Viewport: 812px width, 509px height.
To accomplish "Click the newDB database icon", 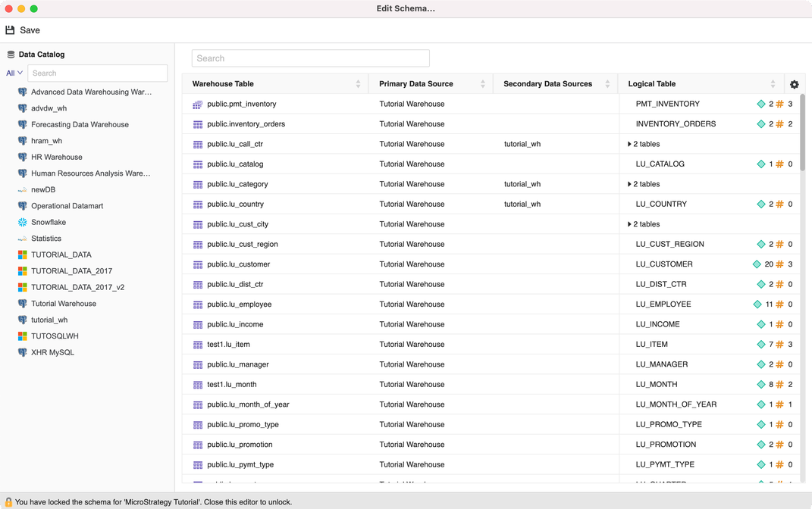I will click(22, 190).
